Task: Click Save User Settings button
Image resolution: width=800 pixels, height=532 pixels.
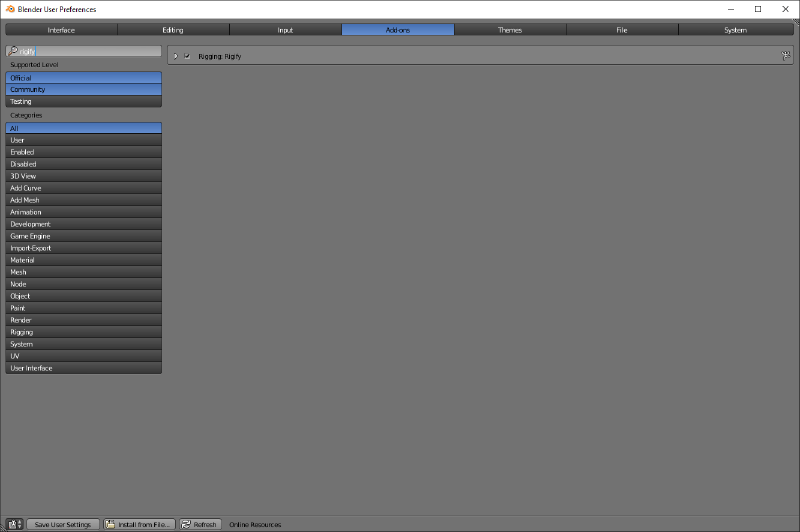Action: [x=62, y=524]
